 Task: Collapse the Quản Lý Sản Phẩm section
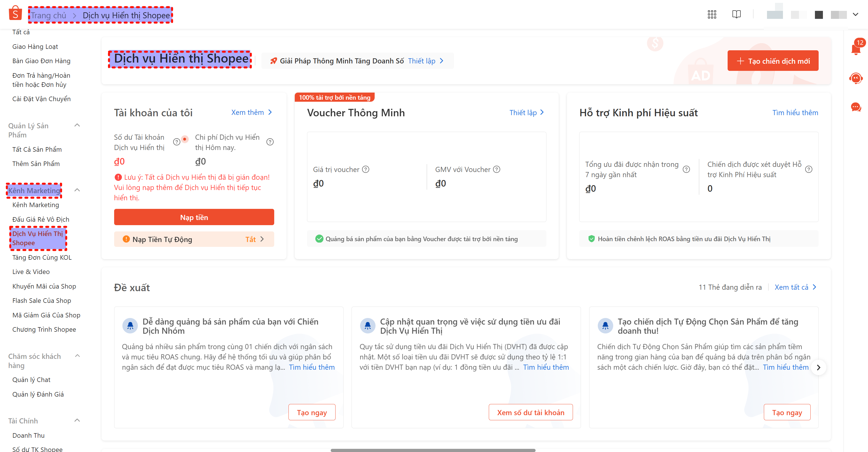tap(77, 125)
